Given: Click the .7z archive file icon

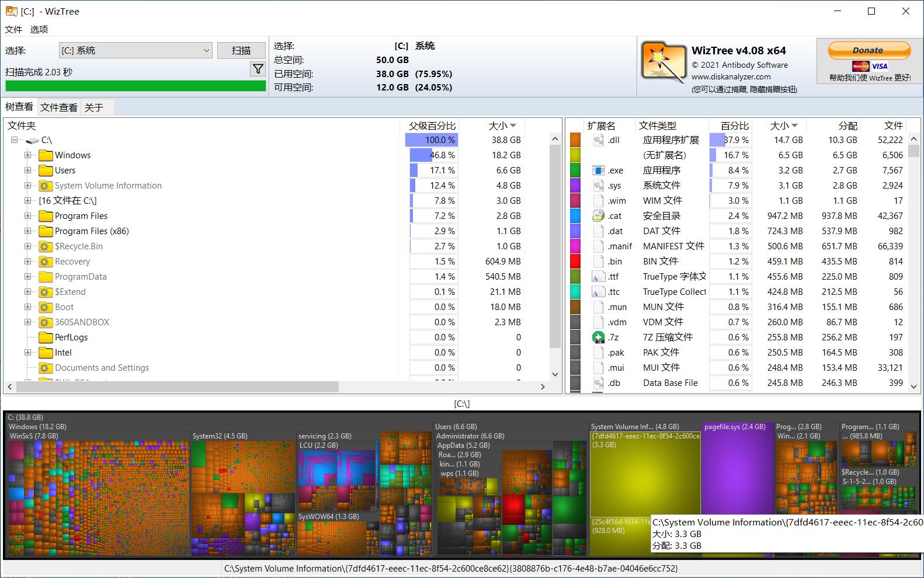Looking at the screenshot, I should (x=598, y=337).
